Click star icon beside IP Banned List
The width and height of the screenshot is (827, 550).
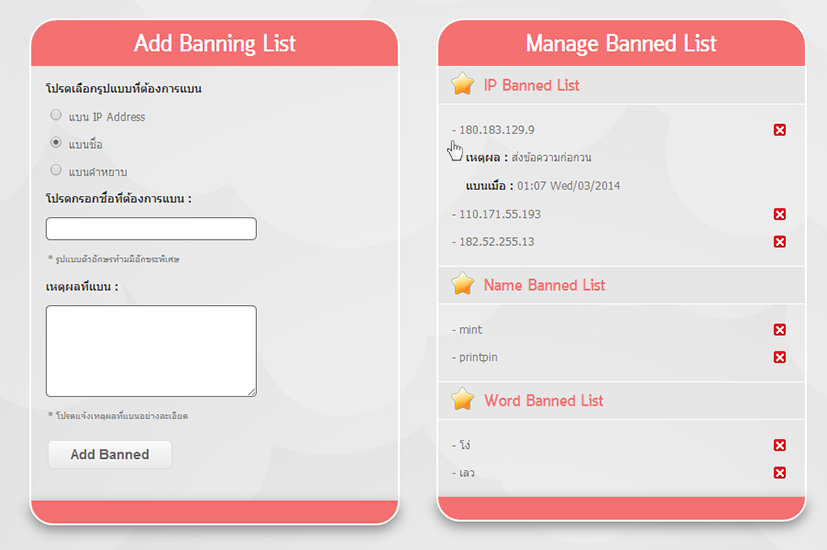point(463,84)
